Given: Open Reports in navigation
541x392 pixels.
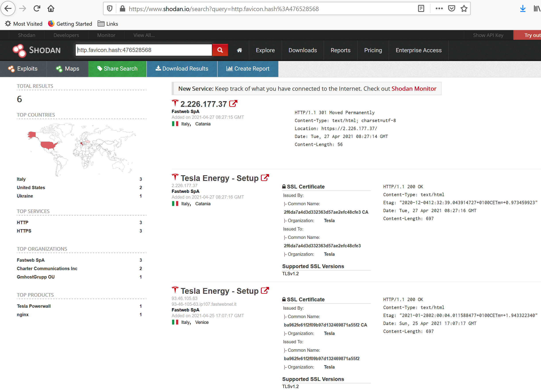Looking at the screenshot, I should click(340, 50).
